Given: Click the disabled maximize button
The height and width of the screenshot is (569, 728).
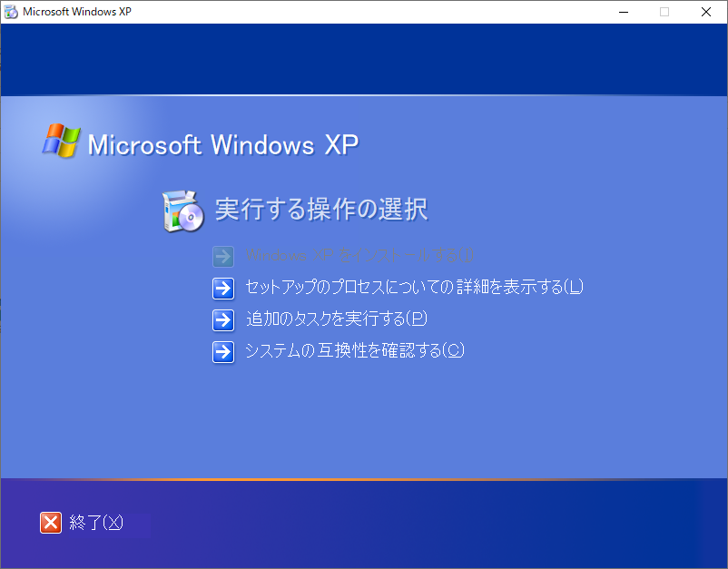Looking at the screenshot, I should [x=664, y=12].
